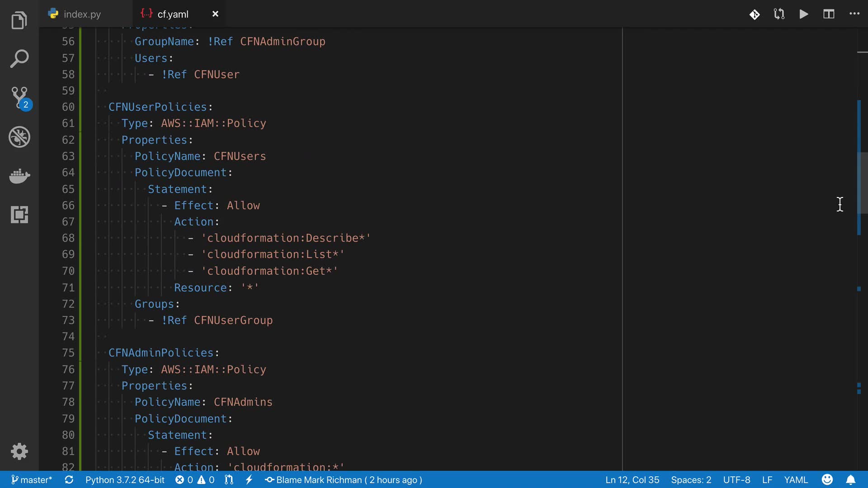Change YAML language mode
868x488 pixels.
tap(796, 480)
